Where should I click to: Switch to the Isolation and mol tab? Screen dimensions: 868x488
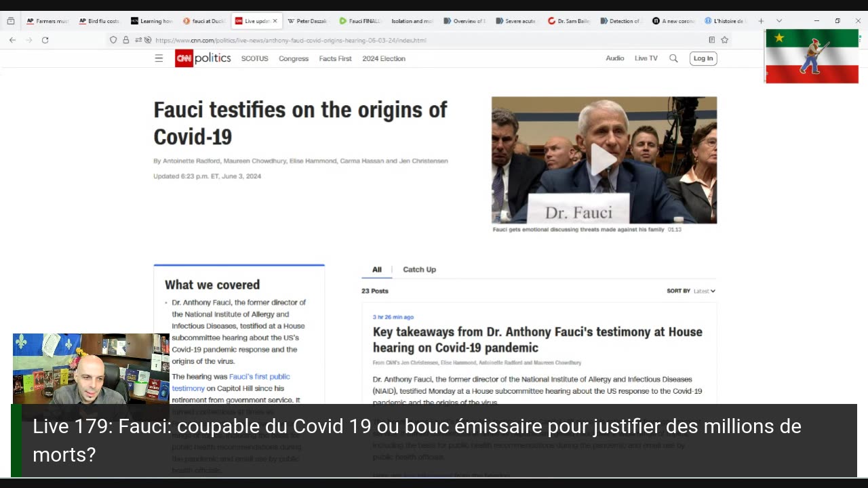click(412, 21)
